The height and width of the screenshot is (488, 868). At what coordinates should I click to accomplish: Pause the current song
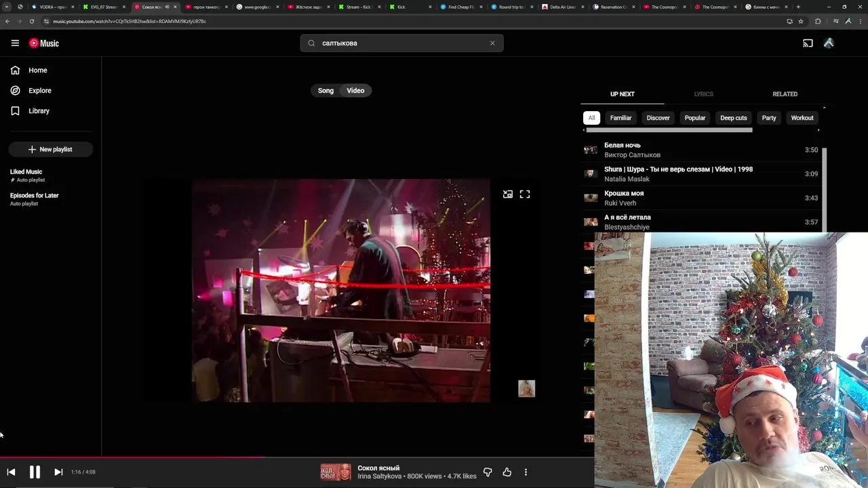35,472
